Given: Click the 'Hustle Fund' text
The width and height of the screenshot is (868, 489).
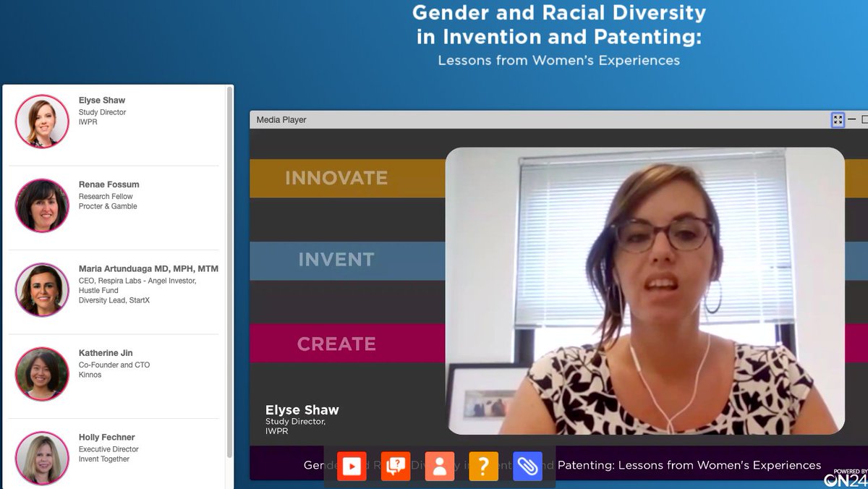Looking at the screenshot, I should (98, 290).
